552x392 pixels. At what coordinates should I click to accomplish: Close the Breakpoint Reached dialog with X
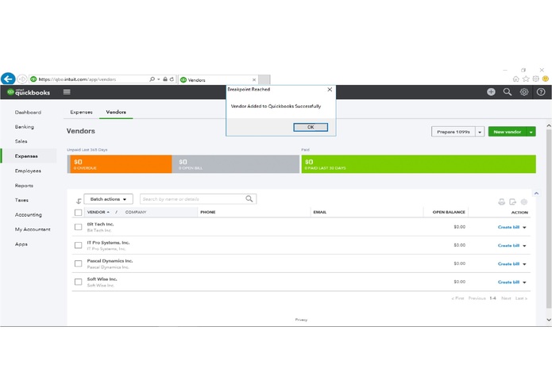[330, 90]
